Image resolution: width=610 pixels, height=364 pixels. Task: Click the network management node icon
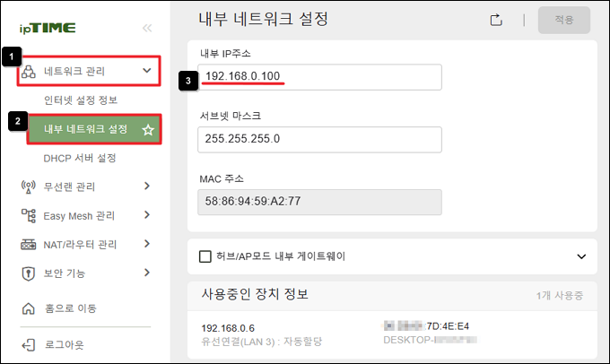point(29,72)
